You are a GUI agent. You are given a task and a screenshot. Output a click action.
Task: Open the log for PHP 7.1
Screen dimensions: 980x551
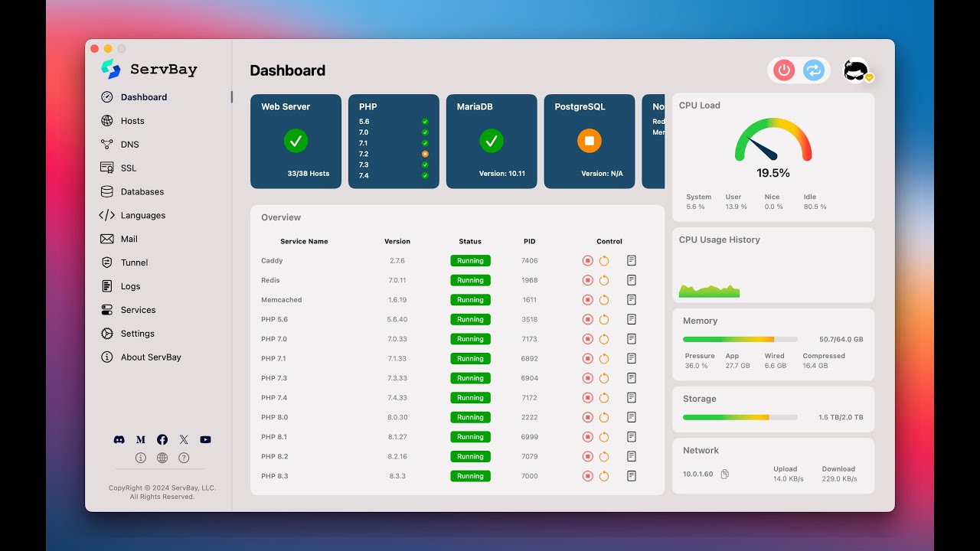click(x=632, y=358)
